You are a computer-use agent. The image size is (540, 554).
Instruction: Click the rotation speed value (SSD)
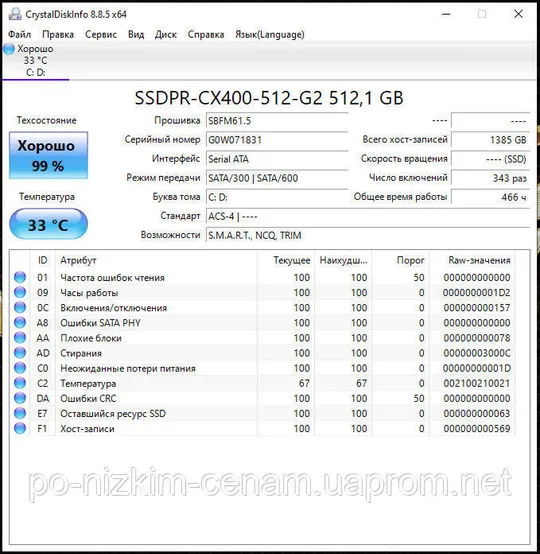[x=491, y=159]
